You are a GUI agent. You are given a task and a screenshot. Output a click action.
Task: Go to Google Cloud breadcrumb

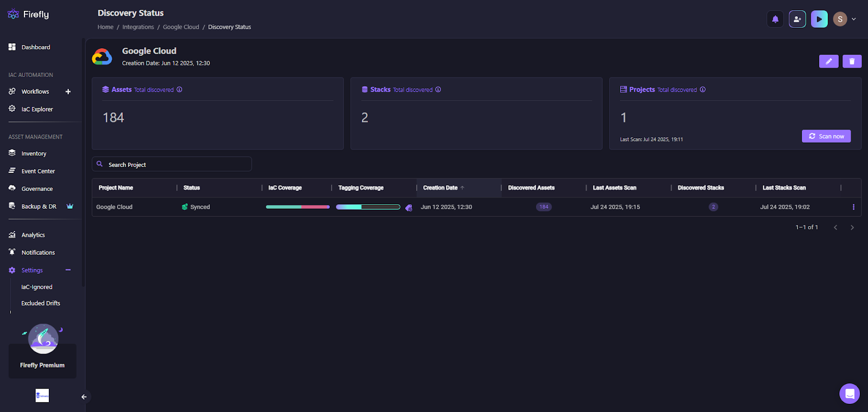pos(181,27)
